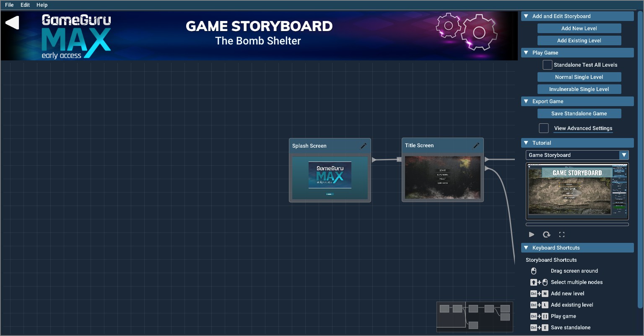Toggle the Standalone Test All Levels option off

pyautogui.click(x=547, y=65)
